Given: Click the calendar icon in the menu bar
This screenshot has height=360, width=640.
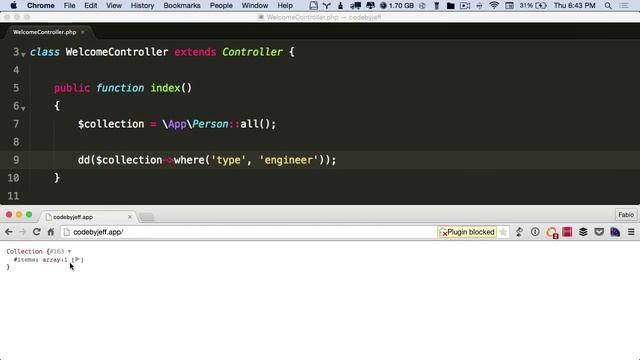Looking at the screenshot, I should pyautogui.click(x=509, y=6).
